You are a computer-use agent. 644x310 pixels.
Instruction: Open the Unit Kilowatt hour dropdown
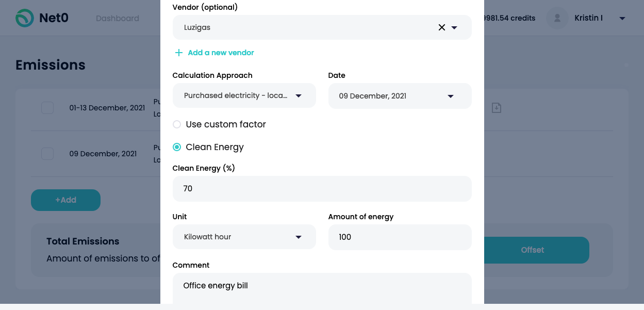(244, 237)
